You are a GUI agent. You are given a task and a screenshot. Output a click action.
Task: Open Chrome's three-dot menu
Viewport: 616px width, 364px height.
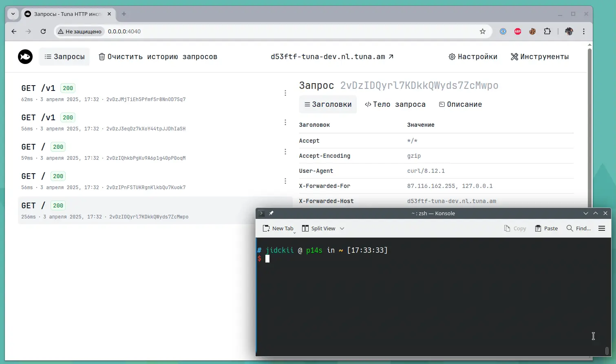(x=584, y=31)
